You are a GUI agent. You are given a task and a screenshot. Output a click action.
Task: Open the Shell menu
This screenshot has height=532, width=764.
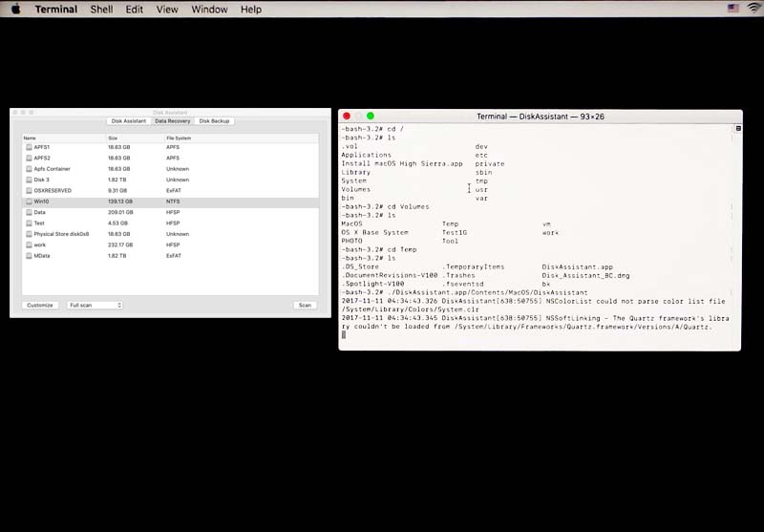pyautogui.click(x=101, y=10)
